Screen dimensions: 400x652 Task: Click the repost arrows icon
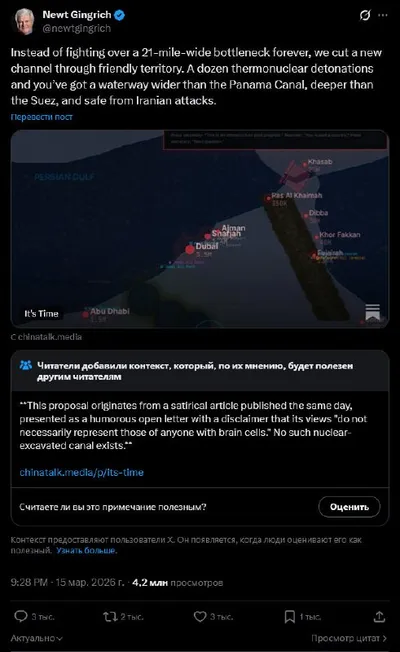[110, 616]
